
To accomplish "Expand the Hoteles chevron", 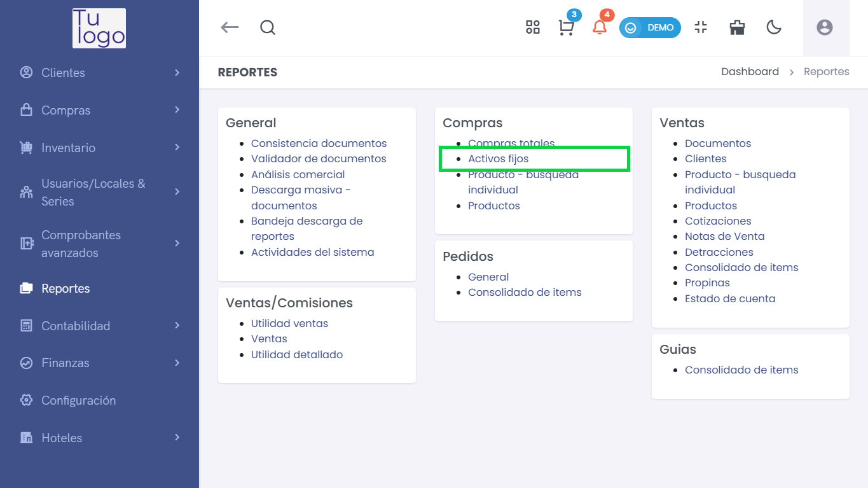I will (x=177, y=438).
